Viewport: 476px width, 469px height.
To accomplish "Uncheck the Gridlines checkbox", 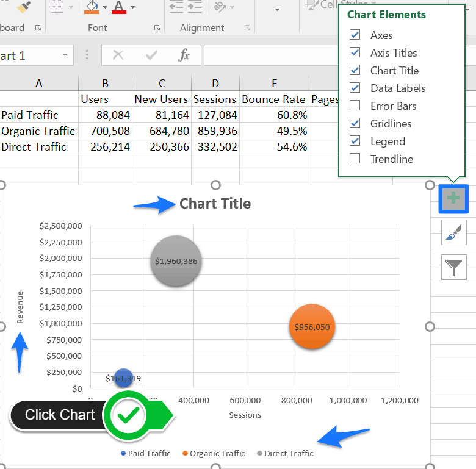I will click(355, 123).
